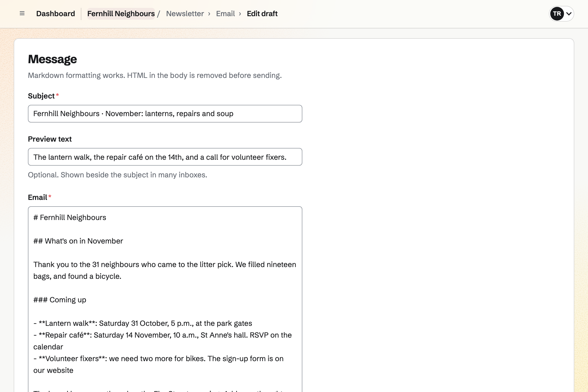Click into the Subject input field
The height and width of the screenshot is (392, 588).
[165, 114]
